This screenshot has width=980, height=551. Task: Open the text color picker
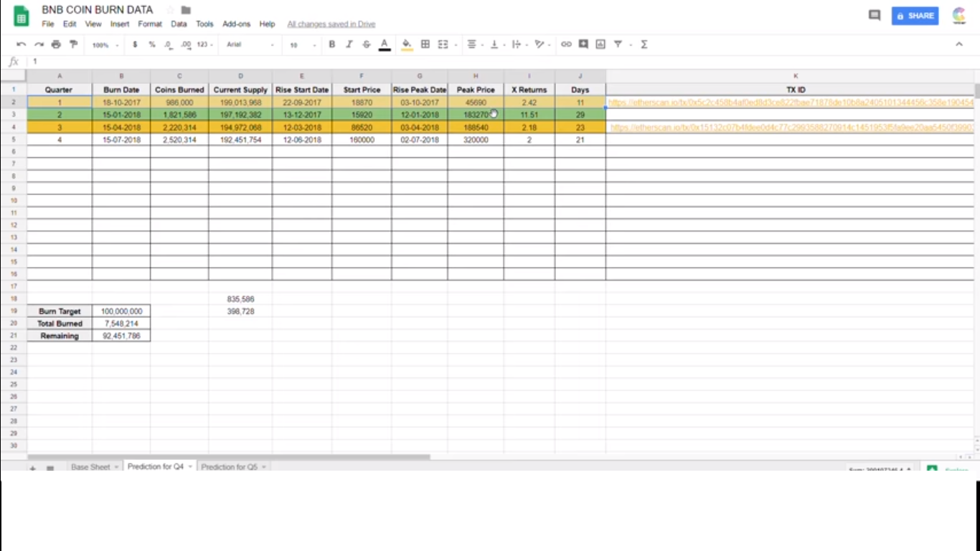385,44
